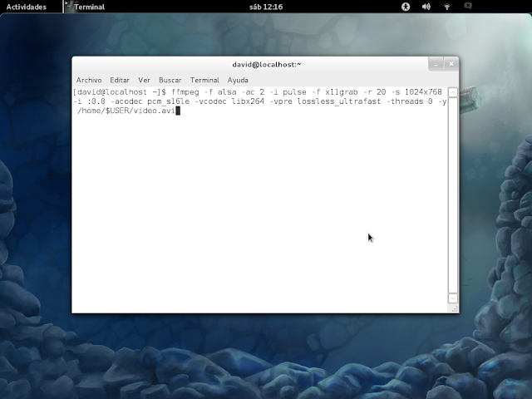This screenshot has height=399, width=532.
Task: Open the Editar menu
Action: (x=120, y=80)
